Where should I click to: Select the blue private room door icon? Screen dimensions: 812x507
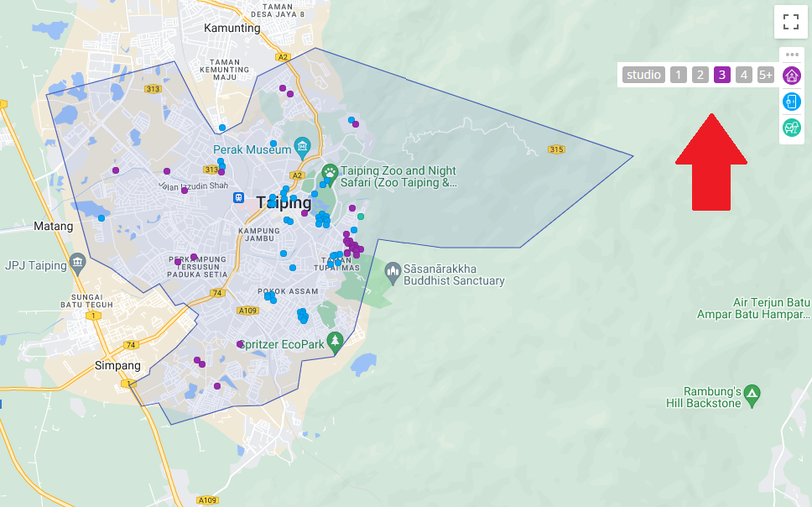791,102
